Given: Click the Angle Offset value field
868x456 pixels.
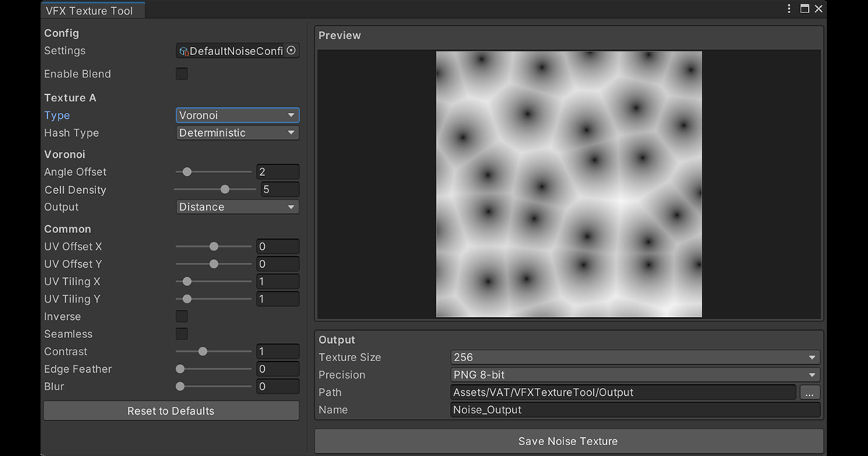Looking at the screenshot, I should pyautogui.click(x=278, y=172).
